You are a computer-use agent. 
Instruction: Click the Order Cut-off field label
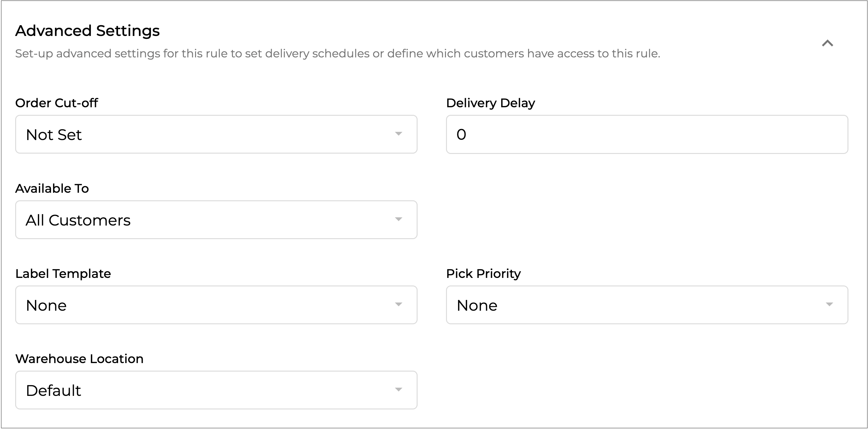pos(56,103)
